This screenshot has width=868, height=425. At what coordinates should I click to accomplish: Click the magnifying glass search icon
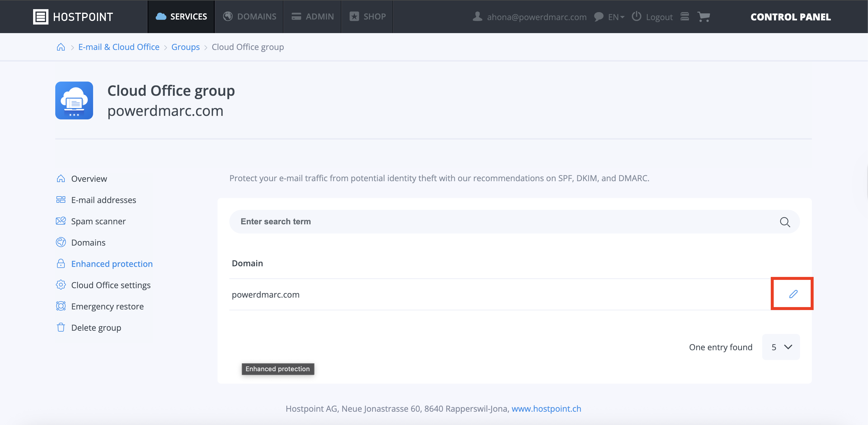pos(784,222)
